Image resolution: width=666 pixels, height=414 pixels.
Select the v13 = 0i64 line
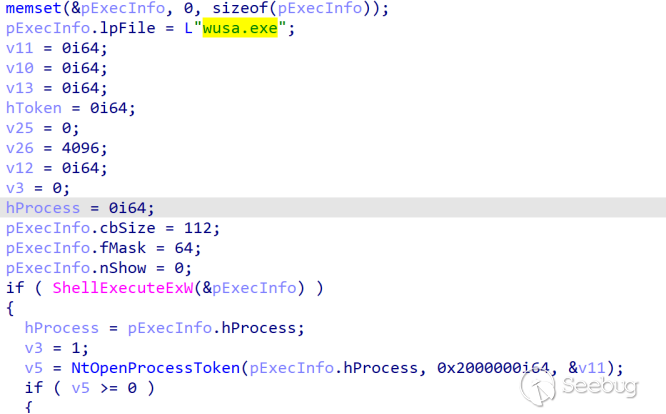click(56, 88)
